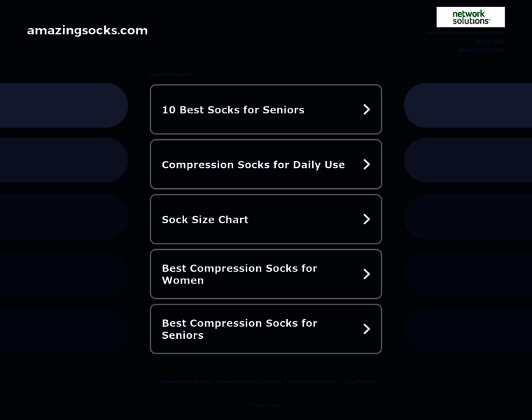Click arrow beside 10 Best Socks for Seniors
Screen dimensions: 532x420
click(x=366, y=109)
